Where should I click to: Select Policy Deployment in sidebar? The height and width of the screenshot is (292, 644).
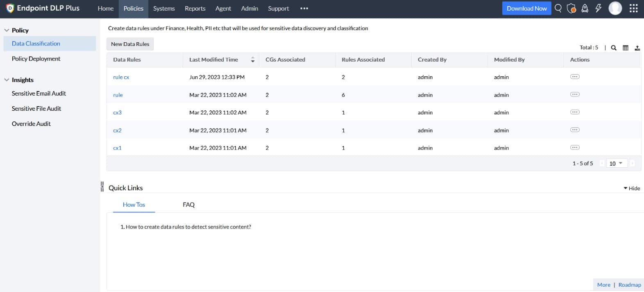click(x=36, y=59)
